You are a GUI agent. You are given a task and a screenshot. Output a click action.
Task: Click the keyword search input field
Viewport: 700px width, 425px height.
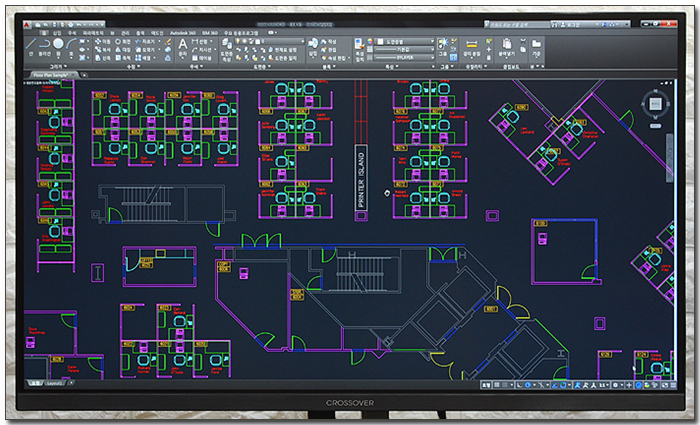pyautogui.click(x=518, y=25)
